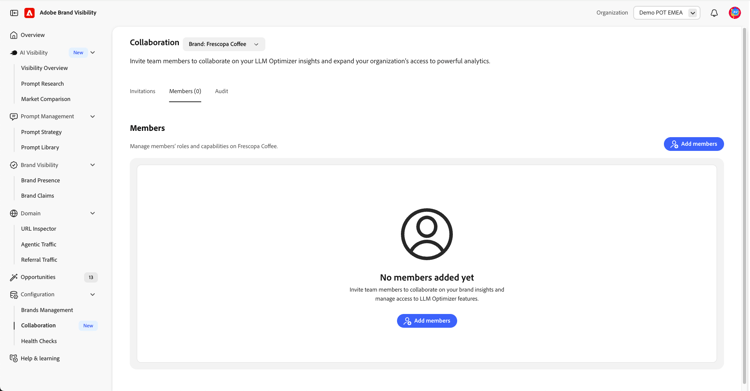Screen dimensions: 750x391
Task: Click the Prompt Management chat icon
Action: (13, 116)
